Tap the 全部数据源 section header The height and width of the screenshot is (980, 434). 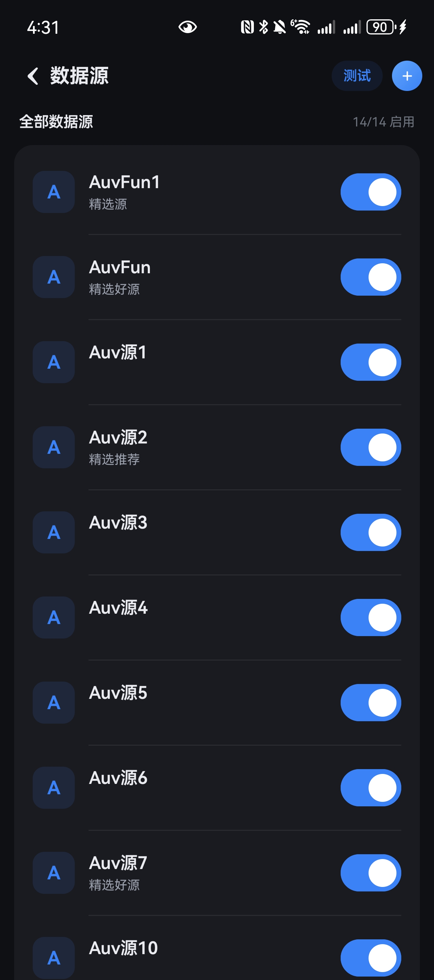(x=56, y=122)
